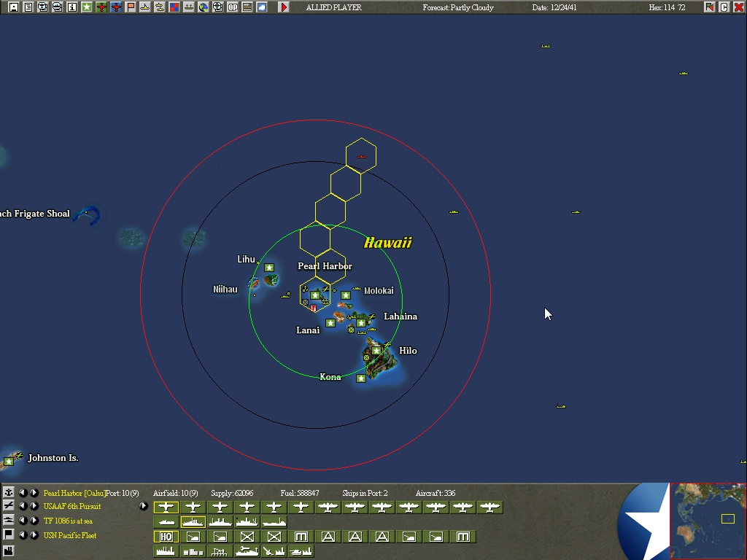Open the TF 1086 is at sea label
The height and width of the screenshot is (560, 747).
coord(68,521)
